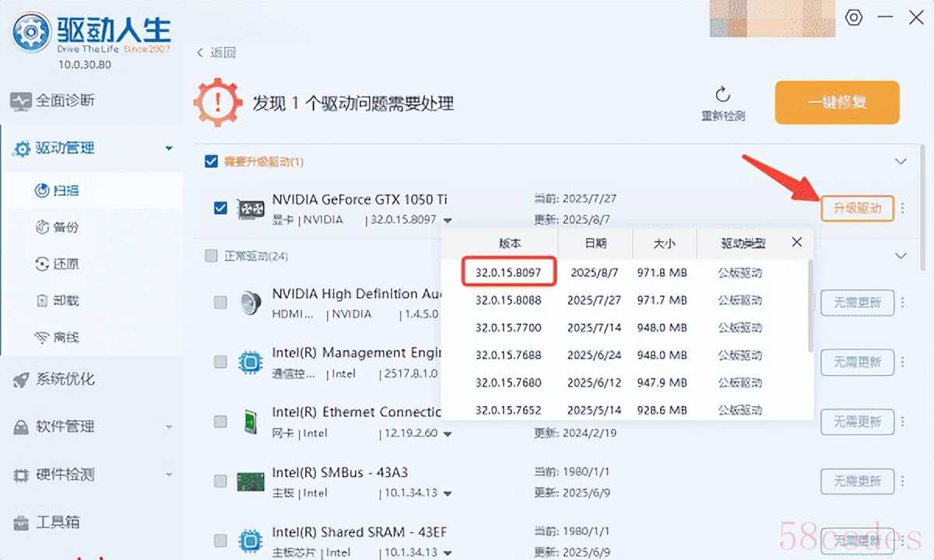Click the 重新检测 rescan icon

(722, 96)
